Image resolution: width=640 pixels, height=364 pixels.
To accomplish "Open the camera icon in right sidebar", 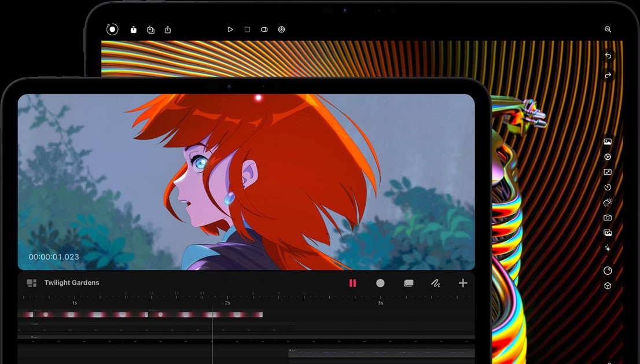I will click(x=608, y=218).
